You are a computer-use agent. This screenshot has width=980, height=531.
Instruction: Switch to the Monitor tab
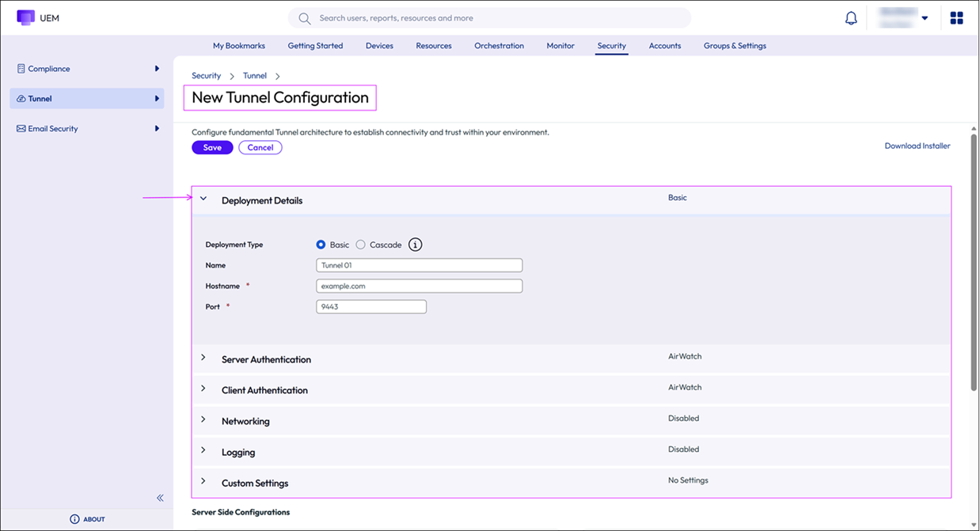[560, 46]
